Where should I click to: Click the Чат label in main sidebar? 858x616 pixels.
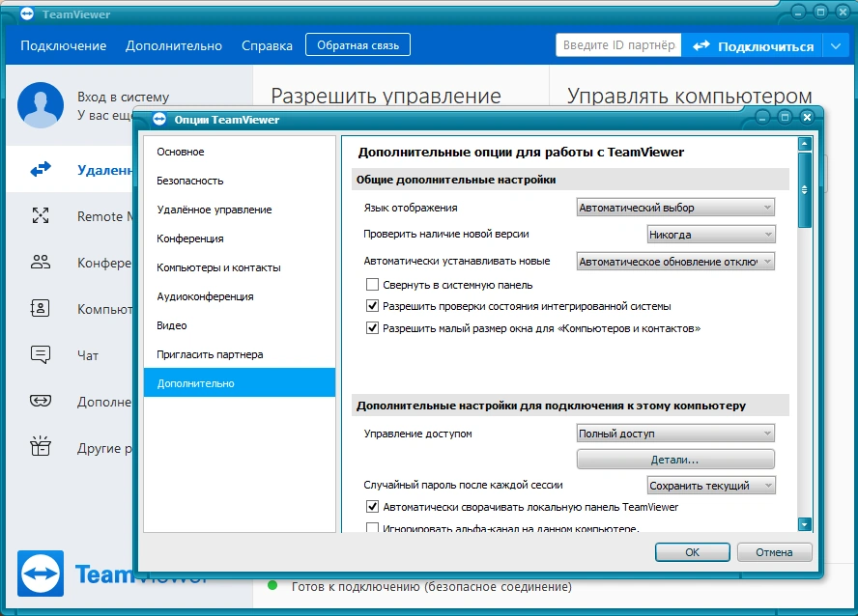tap(88, 355)
